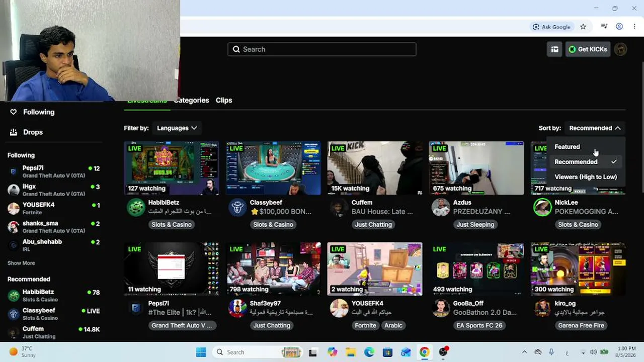The width and height of the screenshot is (644, 362).
Task: Open the Languages filter dropdown
Action: tap(177, 128)
